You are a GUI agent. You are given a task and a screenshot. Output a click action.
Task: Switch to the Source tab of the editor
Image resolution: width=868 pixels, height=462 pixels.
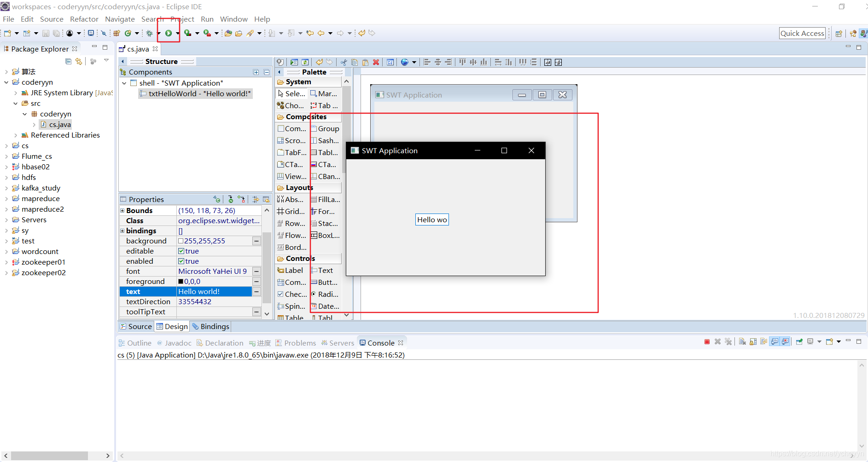pyautogui.click(x=139, y=326)
